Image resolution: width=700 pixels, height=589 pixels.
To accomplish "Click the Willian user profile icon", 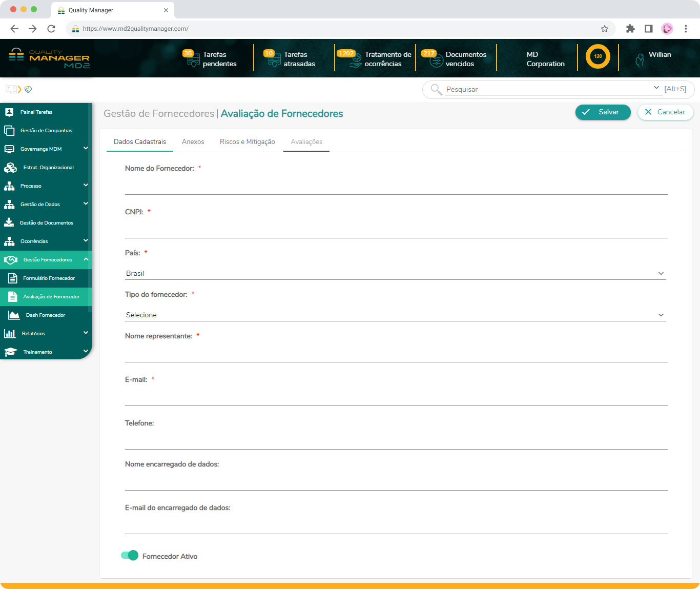I will (640, 60).
